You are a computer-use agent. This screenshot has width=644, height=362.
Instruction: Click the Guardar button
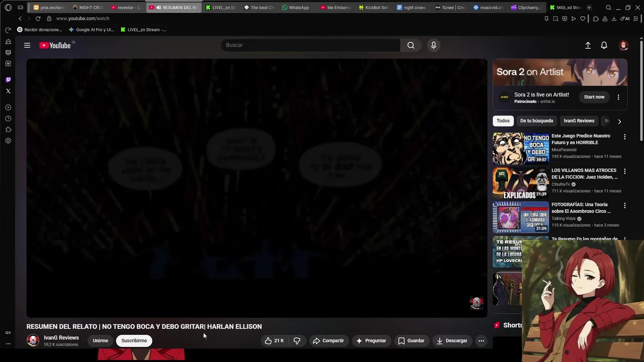click(x=412, y=341)
